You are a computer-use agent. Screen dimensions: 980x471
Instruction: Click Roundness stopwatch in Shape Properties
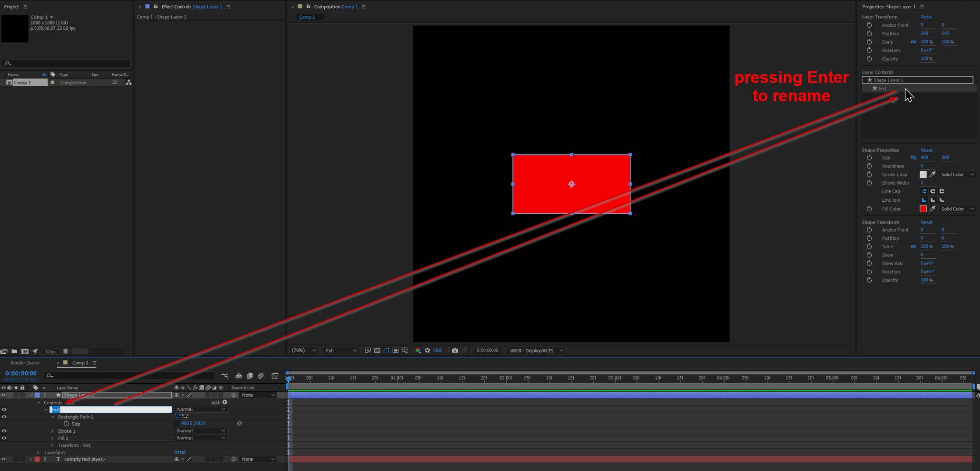[870, 166]
